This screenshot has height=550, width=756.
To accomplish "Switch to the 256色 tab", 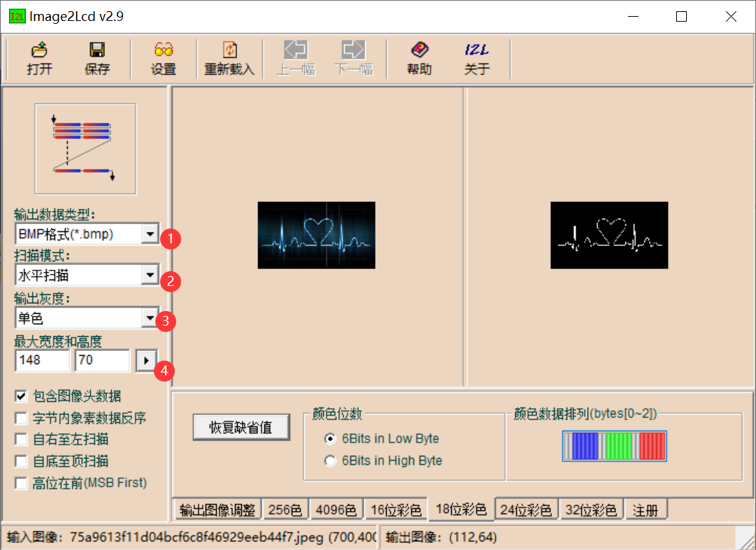I will 285,509.
